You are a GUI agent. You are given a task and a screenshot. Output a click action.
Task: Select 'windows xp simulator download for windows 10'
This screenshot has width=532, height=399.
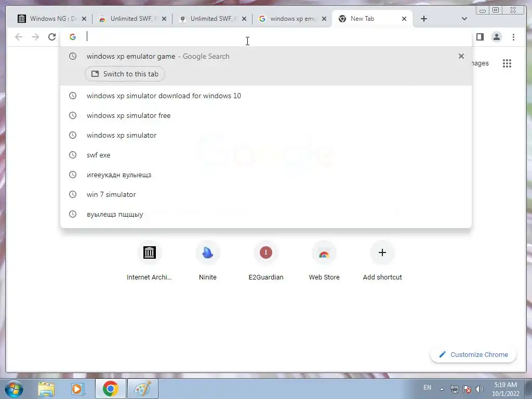266,96
